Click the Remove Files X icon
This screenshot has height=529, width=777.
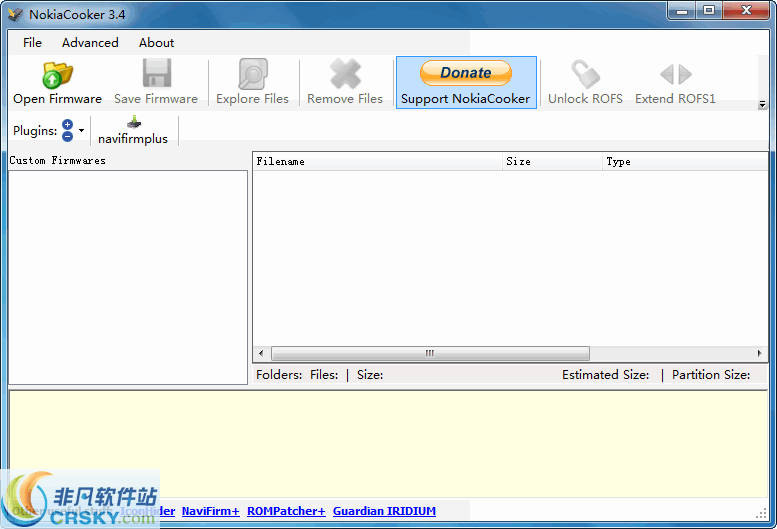coord(345,74)
